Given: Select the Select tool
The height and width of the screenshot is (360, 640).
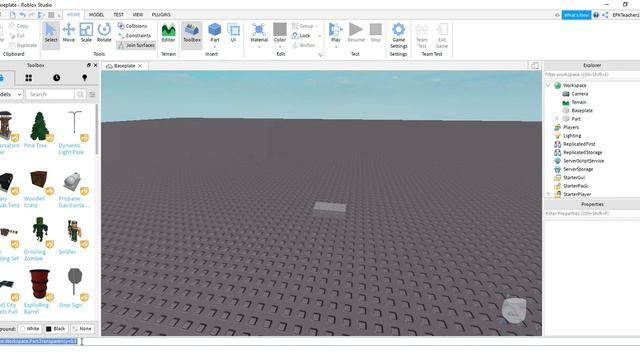Looking at the screenshot, I should (x=51, y=33).
